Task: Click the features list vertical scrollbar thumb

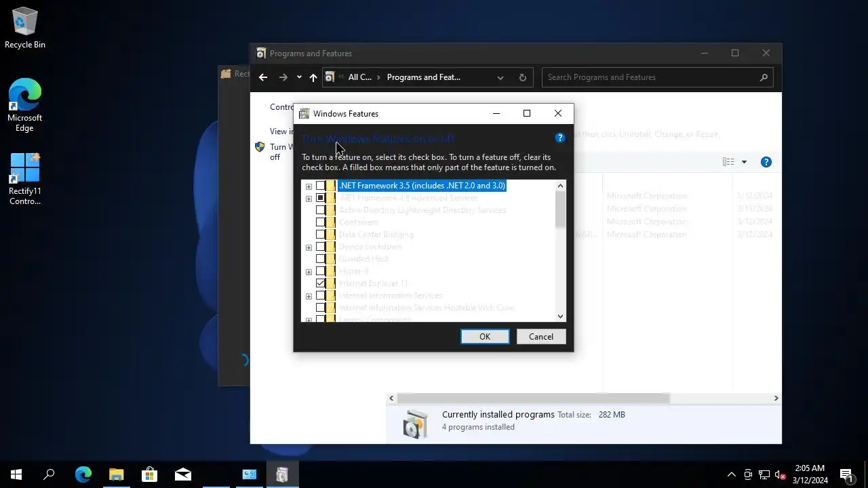Action: (x=560, y=210)
